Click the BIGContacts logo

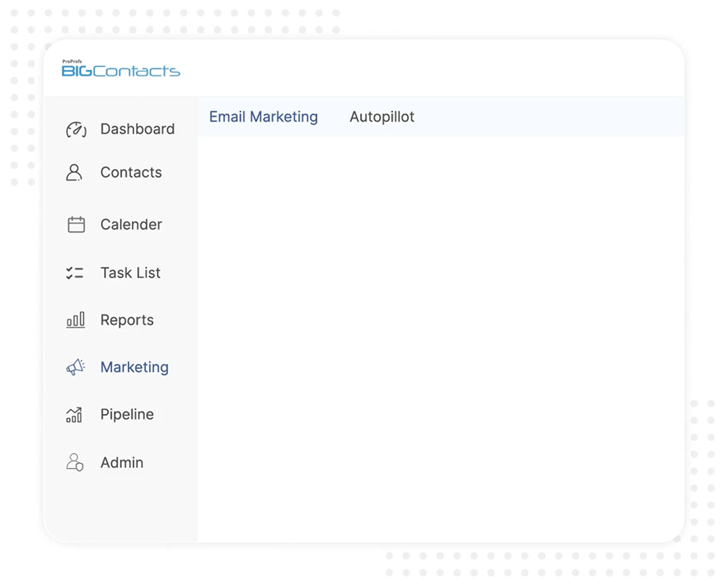tap(120, 71)
